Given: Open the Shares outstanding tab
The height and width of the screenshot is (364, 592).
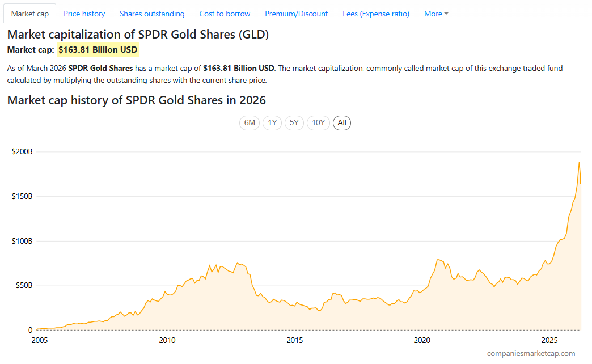Looking at the screenshot, I should [152, 14].
